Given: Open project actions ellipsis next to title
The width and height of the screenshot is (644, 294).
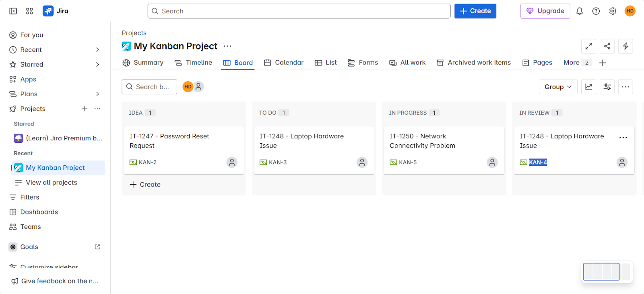Looking at the screenshot, I should coord(227,46).
